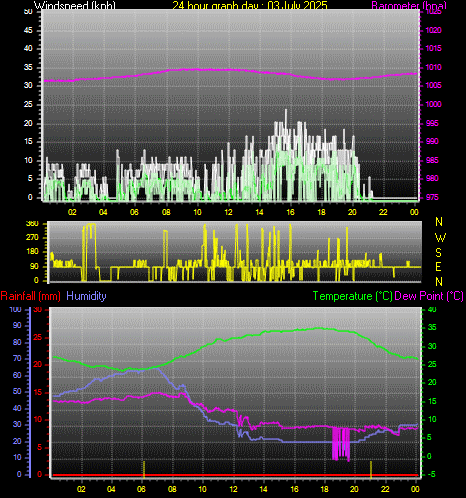Screen dimensions: 466x498
Task: Click the red rainfall baseline on the bottom graph
Action: point(235,475)
